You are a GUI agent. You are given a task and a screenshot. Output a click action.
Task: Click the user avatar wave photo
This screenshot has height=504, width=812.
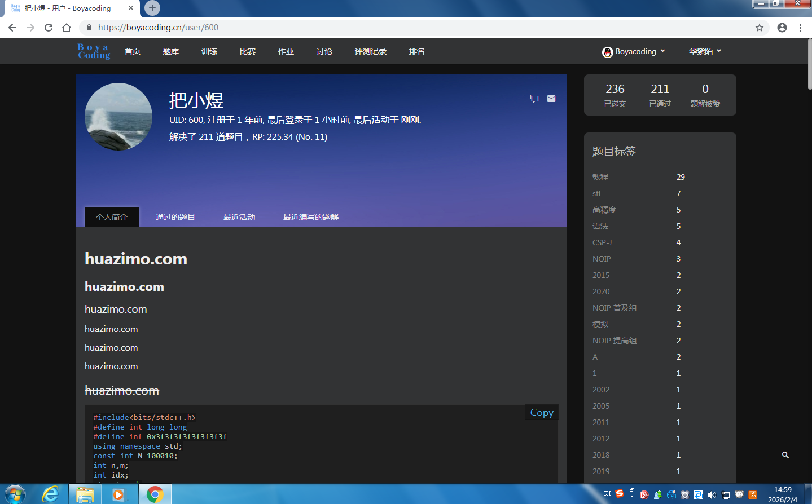pos(118,117)
